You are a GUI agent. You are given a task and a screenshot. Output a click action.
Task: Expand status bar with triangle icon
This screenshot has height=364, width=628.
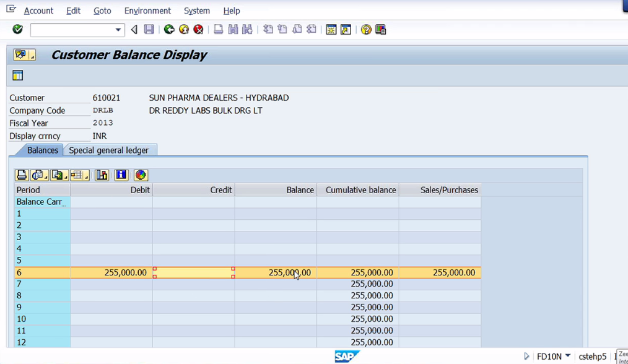(x=526, y=356)
